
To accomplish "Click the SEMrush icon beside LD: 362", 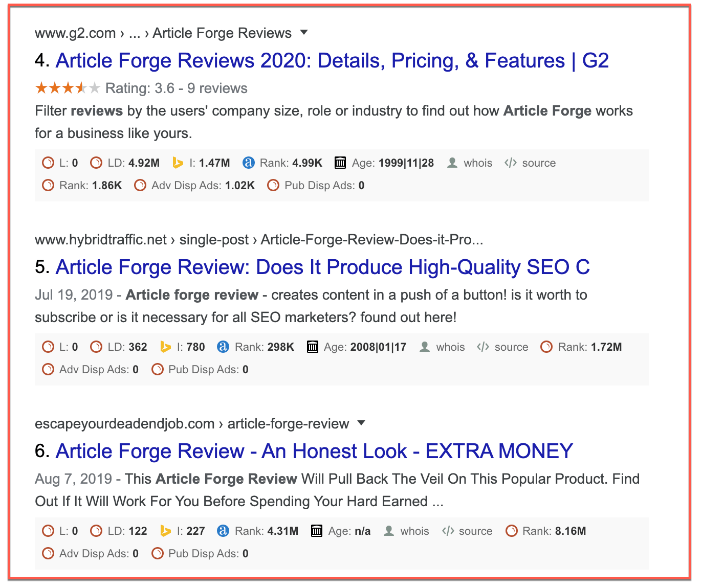I will (96, 347).
